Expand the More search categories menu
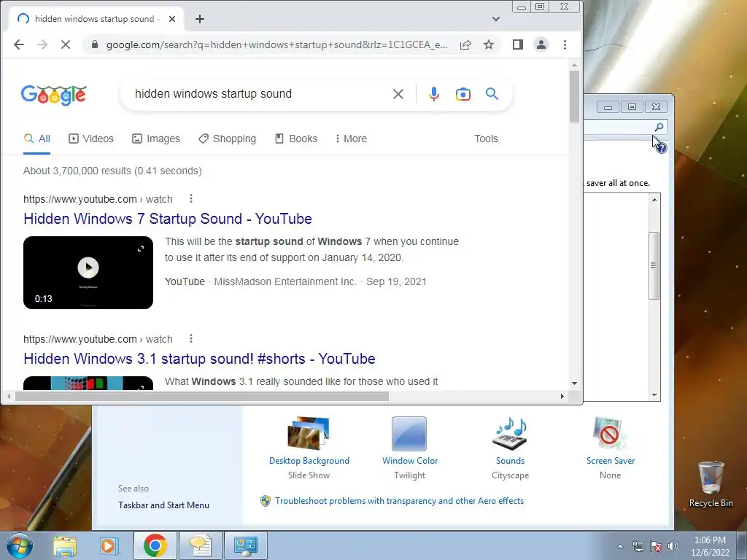Viewport: 747px width, 560px height. coord(351,139)
